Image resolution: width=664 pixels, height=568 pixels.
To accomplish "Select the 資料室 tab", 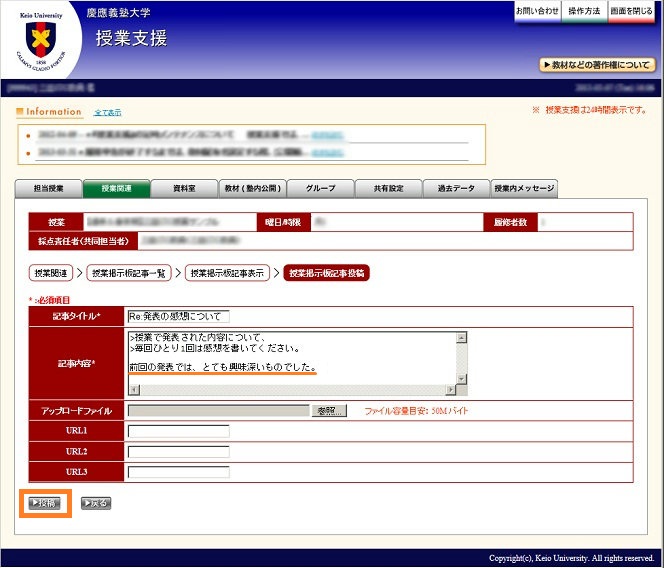I will pyautogui.click(x=184, y=188).
